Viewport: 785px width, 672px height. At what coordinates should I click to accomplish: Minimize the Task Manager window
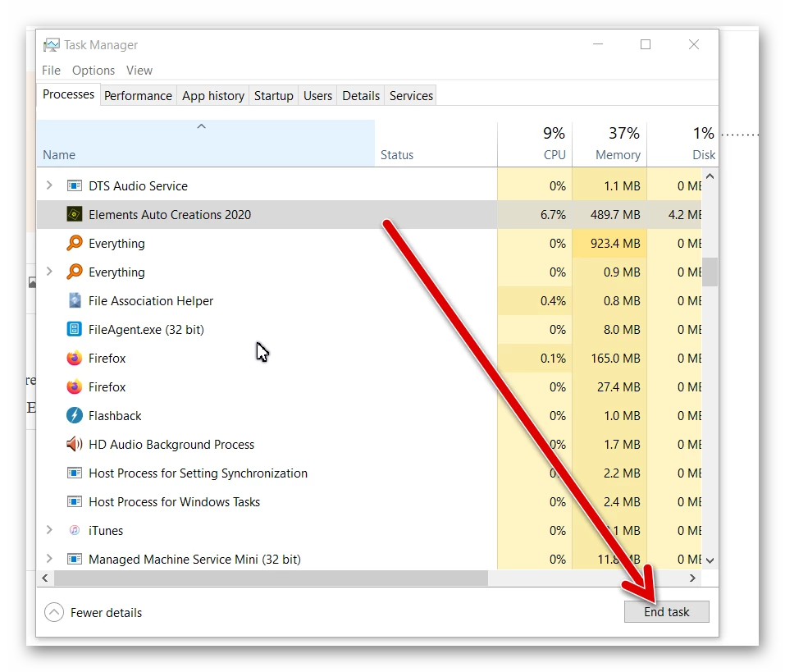(x=598, y=44)
